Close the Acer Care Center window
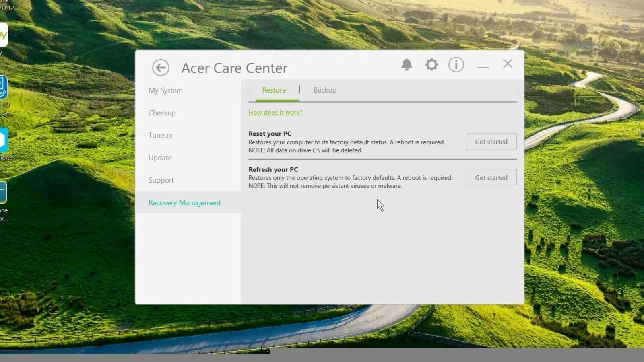Image resolution: width=644 pixels, height=362 pixels. [x=508, y=64]
